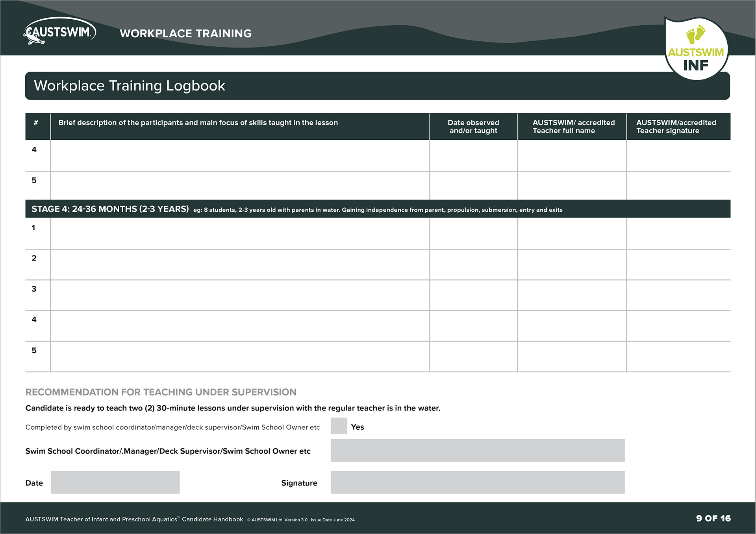Click date observed cell in Stage 4 row 5
Viewport: 756px width, 534px height.
474,357
